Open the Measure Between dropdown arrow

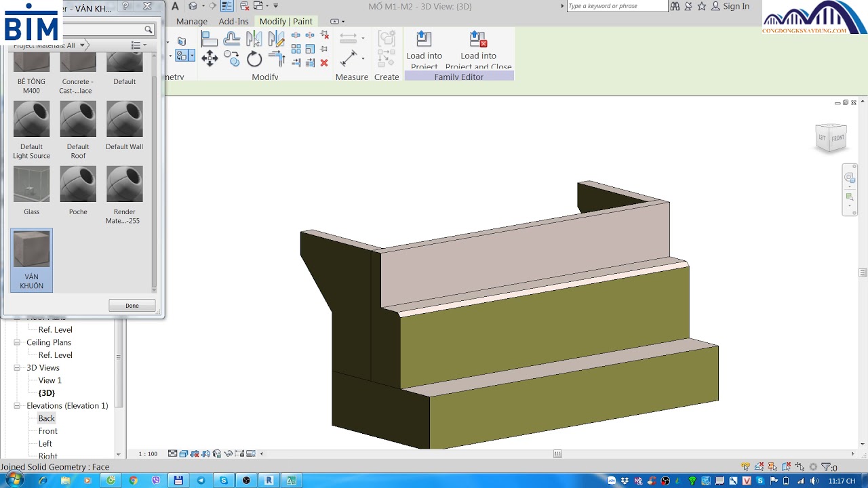[x=363, y=39]
